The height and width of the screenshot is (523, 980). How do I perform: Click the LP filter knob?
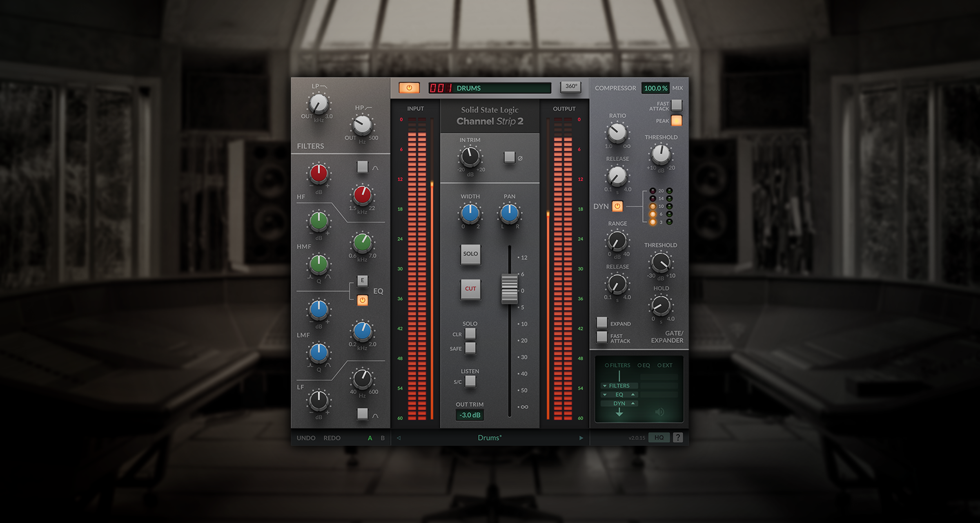tap(318, 103)
